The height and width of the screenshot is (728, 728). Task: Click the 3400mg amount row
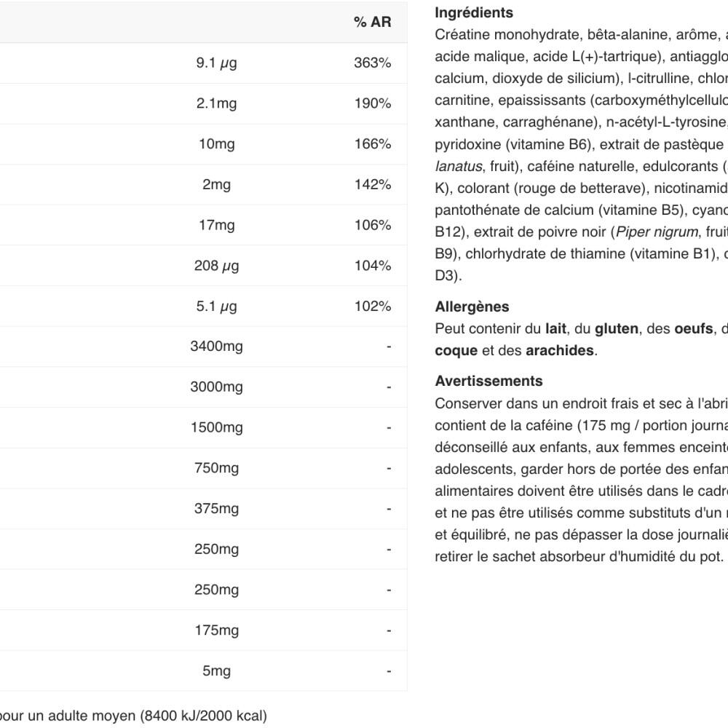click(216, 347)
